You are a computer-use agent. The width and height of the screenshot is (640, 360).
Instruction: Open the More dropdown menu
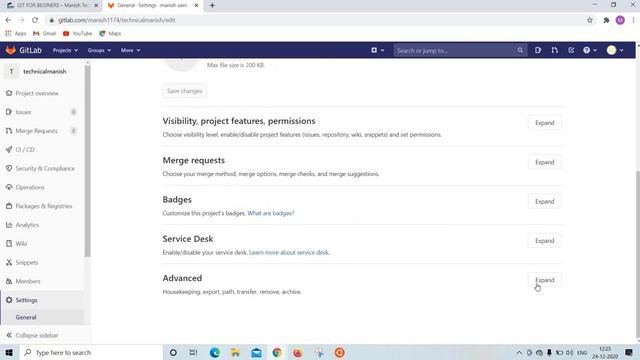tap(130, 50)
